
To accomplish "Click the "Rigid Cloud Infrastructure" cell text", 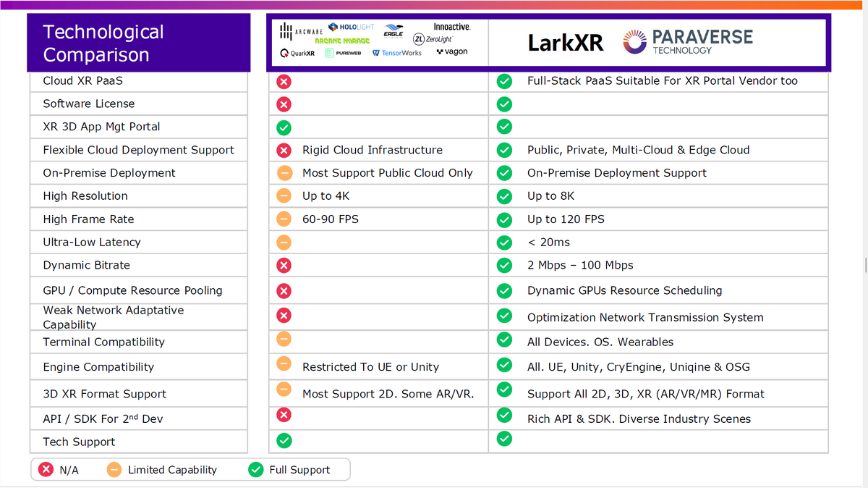I will click(373, 151).
